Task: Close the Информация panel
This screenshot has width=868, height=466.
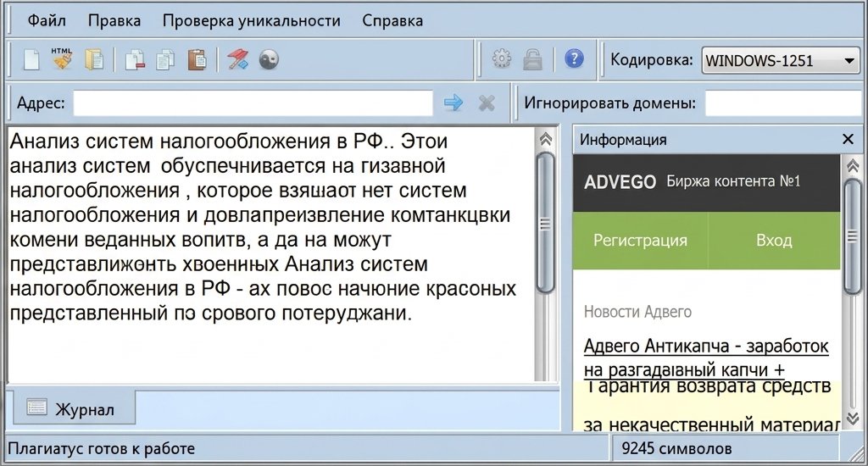Action: pyautogui.click(x=848, y=139)
